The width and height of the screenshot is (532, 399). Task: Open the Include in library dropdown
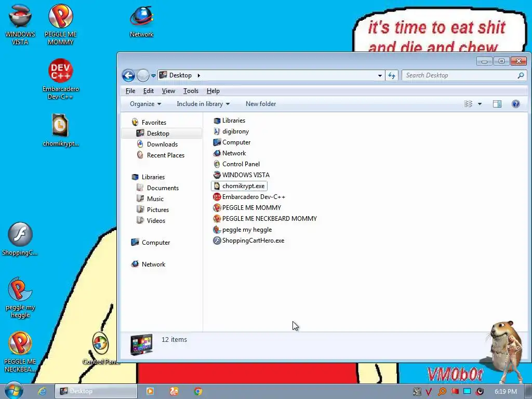pyautogui.click(x=203, y=104)
